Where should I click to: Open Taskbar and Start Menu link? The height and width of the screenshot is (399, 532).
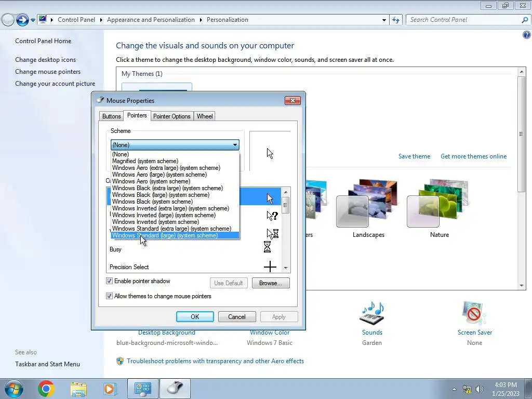[47, 364]
